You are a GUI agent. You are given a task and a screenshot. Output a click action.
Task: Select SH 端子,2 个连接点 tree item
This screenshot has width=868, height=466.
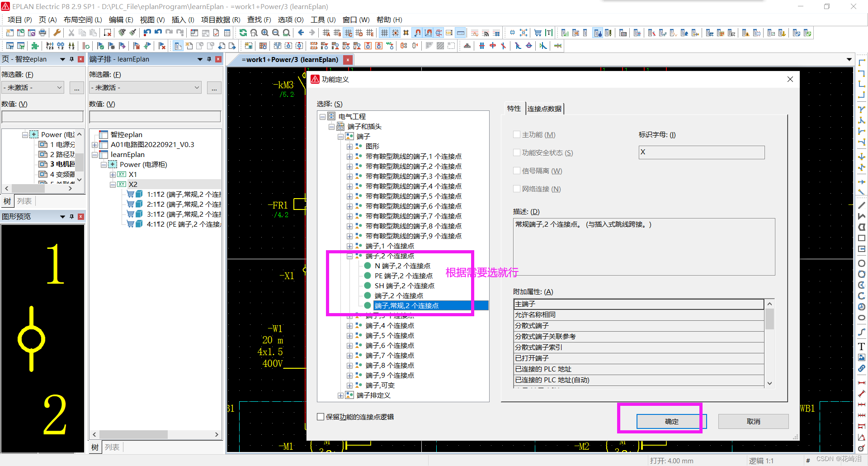click(x=404, y=286)
